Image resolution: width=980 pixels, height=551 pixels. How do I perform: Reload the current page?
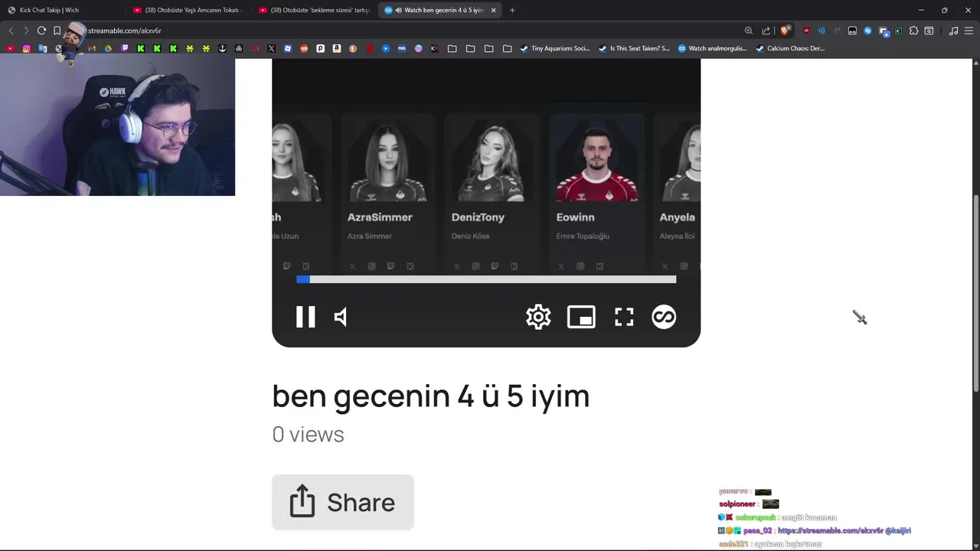pos(41,31)
